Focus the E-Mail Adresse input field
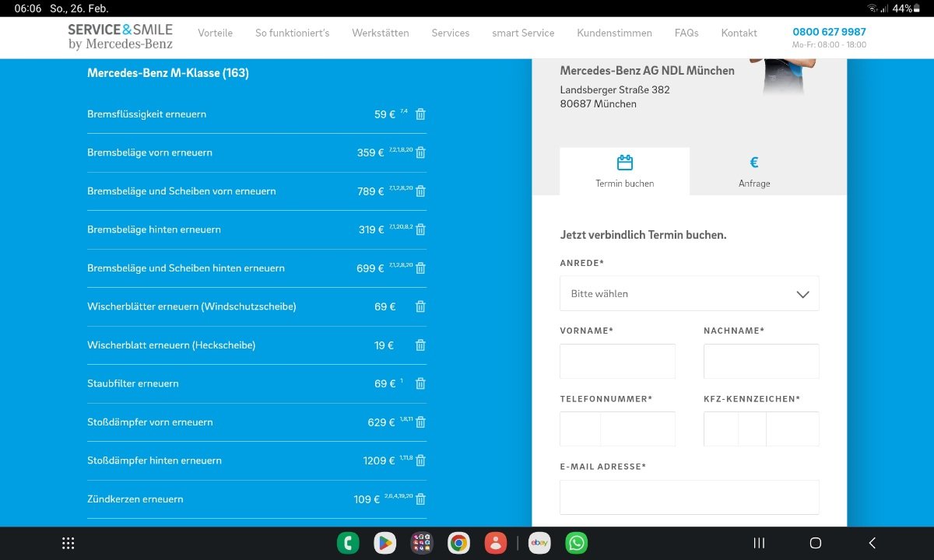This screenshot has width=934, height=560. pyautogui.click(x=690, y=497)
